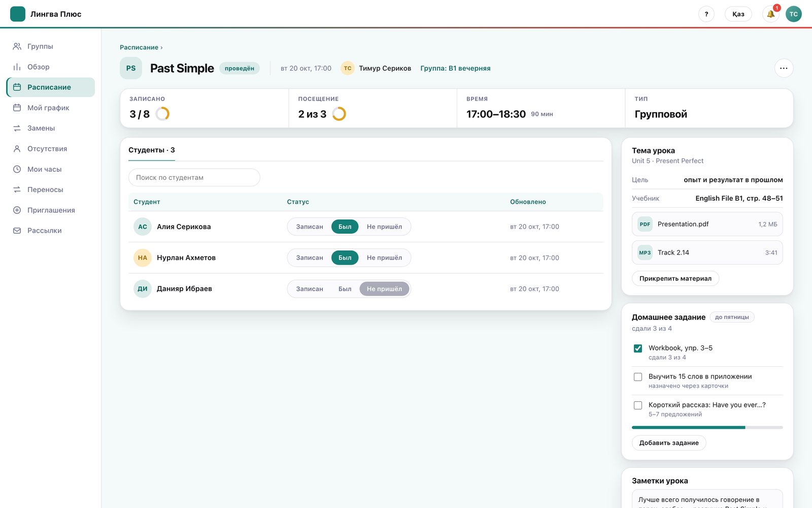Viewport: 812px width, 508px height.
Task: Open the TC user avatar menu
Action: coord(793,14)
